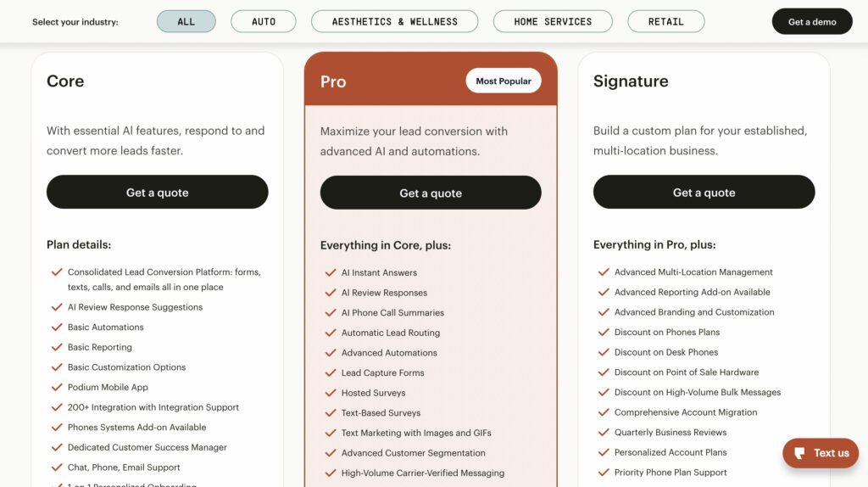The width and height of the screenshot is (868, 487).
Task: Click checkmark beside Automatic Lead Routing
Action: (331, 333)
